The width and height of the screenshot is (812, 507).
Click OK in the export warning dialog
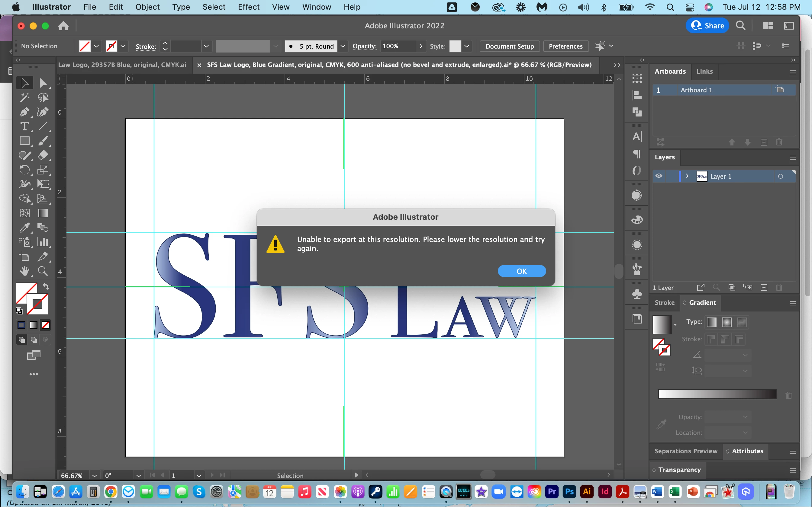[x=521, y=271]
